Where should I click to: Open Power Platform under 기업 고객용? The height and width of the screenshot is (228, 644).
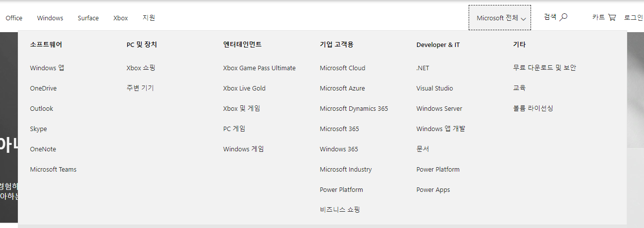341,189
